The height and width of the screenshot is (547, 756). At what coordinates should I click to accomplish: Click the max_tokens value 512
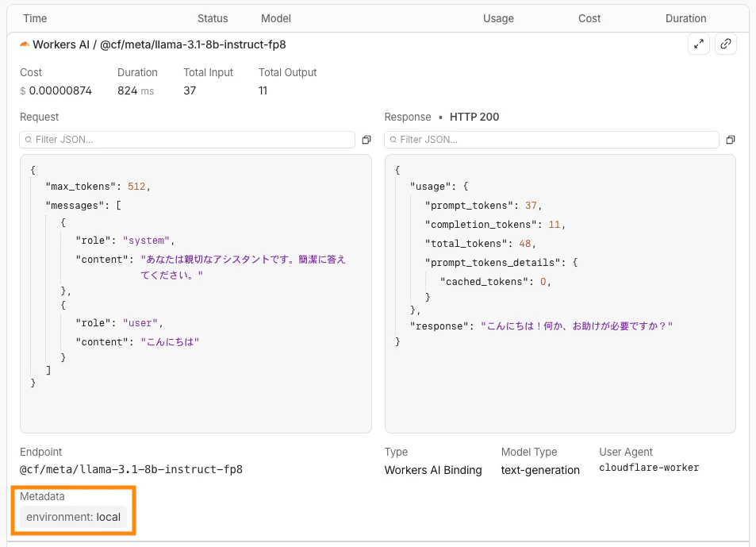(x=136, y=187)
